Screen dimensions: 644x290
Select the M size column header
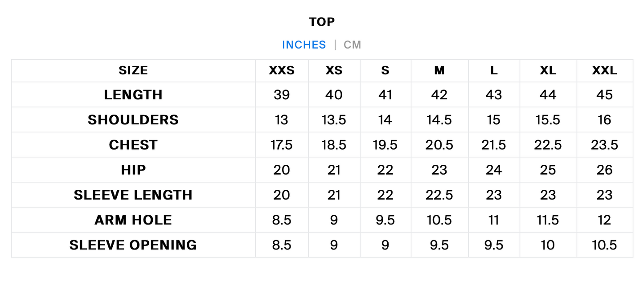tap(439, 70)
